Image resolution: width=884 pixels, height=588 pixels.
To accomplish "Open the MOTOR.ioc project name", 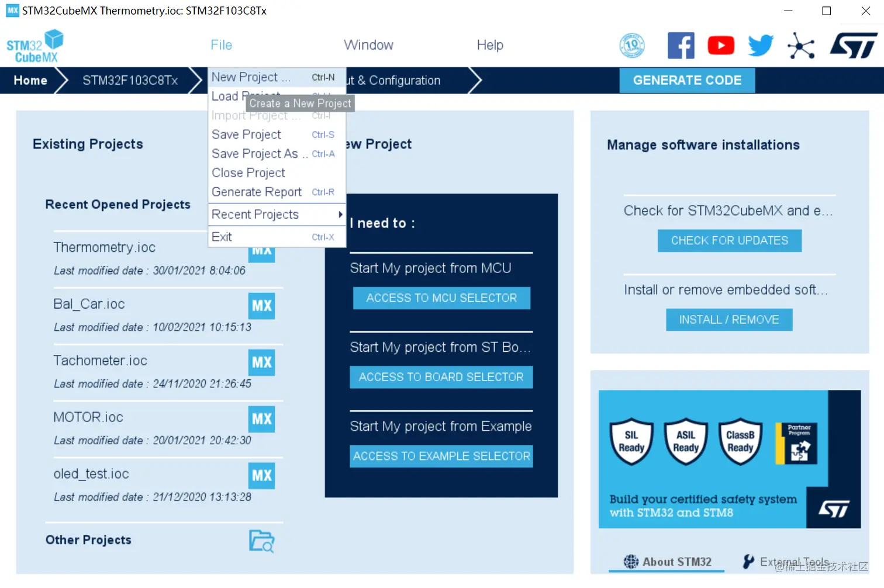I will point(88,417).
